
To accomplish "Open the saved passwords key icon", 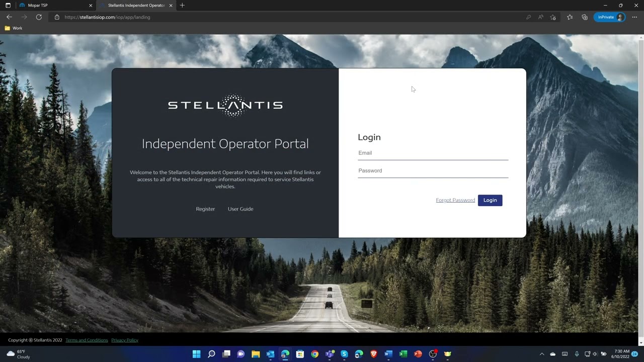I will coord(528,17).
